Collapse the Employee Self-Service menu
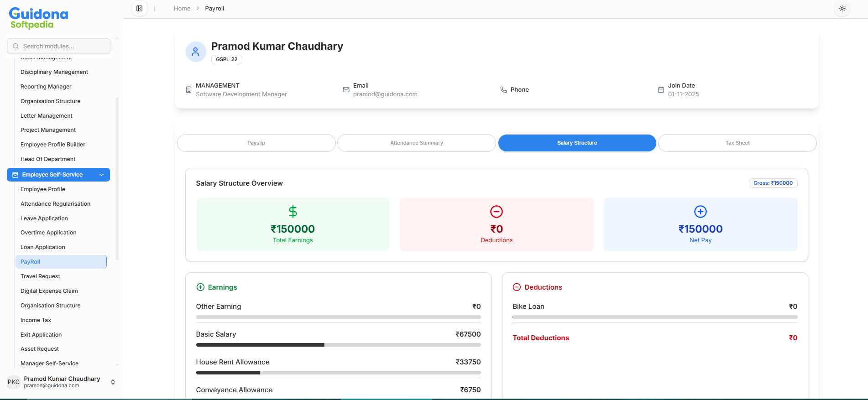Image resolution: width=868 pixels, height=400 pixels. 101,175
